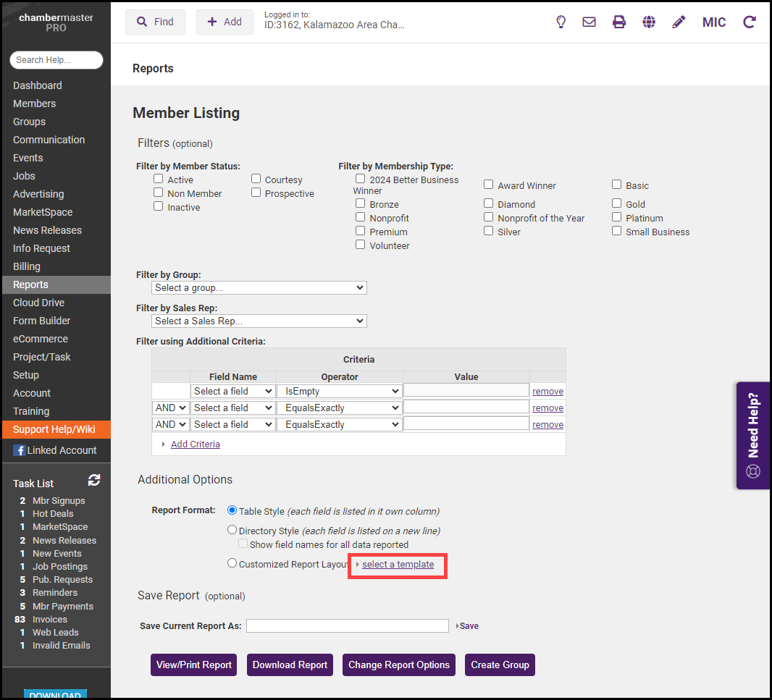Go to Billing in sidebar
Viewport: 772px width, 700px height.
tap(28, 266)
